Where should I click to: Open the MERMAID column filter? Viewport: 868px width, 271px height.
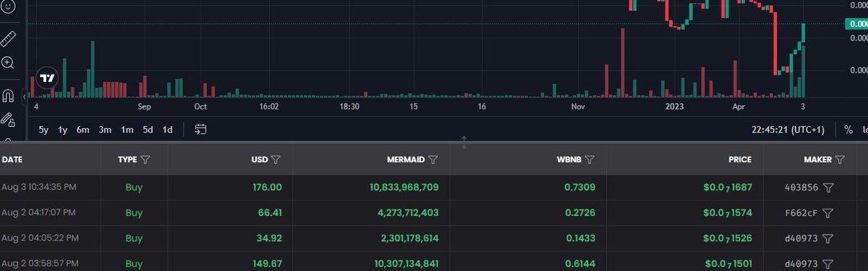[x=433, y=159]
